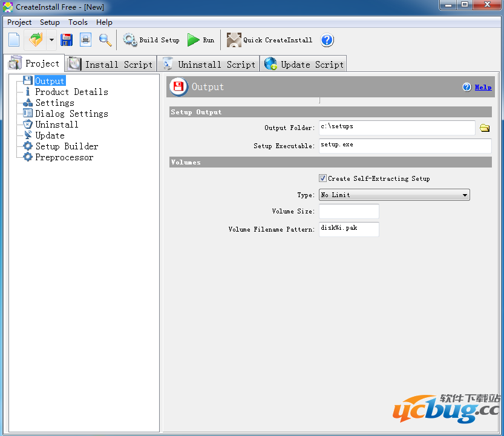This screenshot has height=436, width=504.
Task: Follow the Help link in the Output header
Action: pos(482,87)
